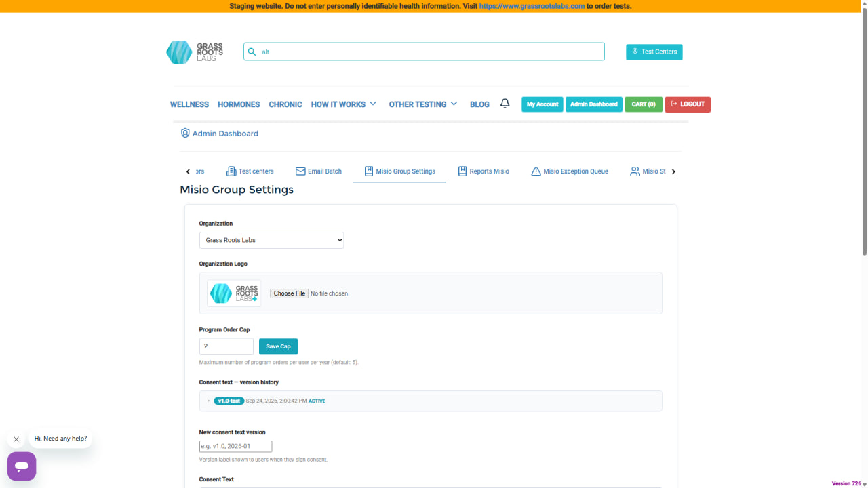Image resolution: width=868 pixels, height=488 pixels.
Task: Click the organization logo thumbnail
Action: 234,293
